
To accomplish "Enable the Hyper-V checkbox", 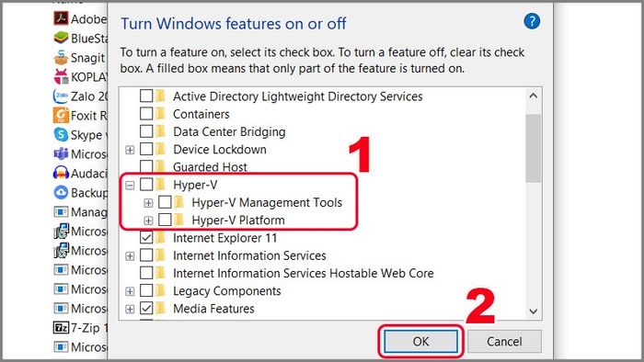I will (146, 185).
